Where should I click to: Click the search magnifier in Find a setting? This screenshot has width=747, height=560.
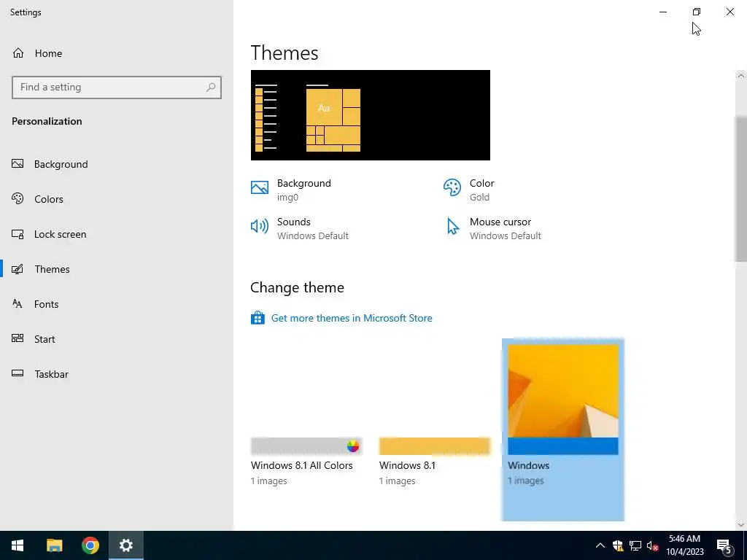coord(211,87)
